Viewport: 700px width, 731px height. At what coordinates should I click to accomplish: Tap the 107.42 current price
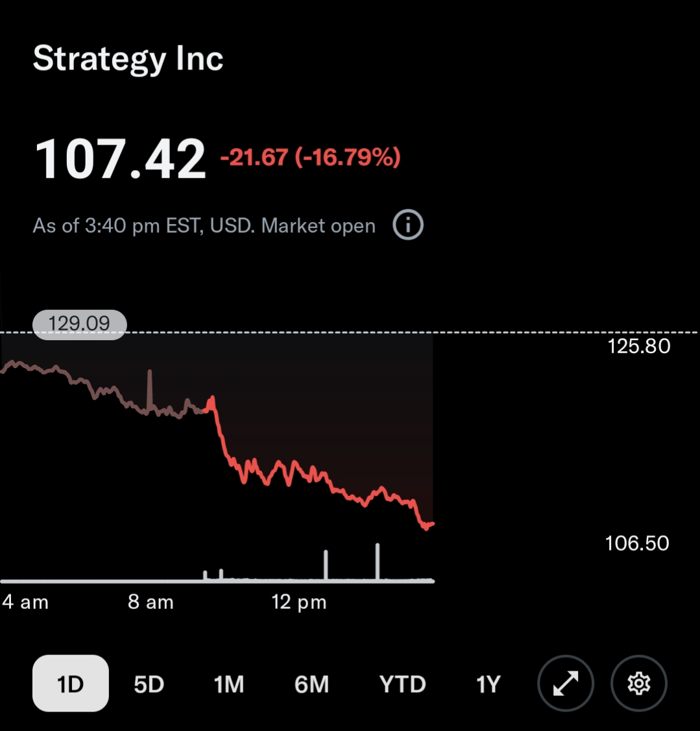click(120, 159)
